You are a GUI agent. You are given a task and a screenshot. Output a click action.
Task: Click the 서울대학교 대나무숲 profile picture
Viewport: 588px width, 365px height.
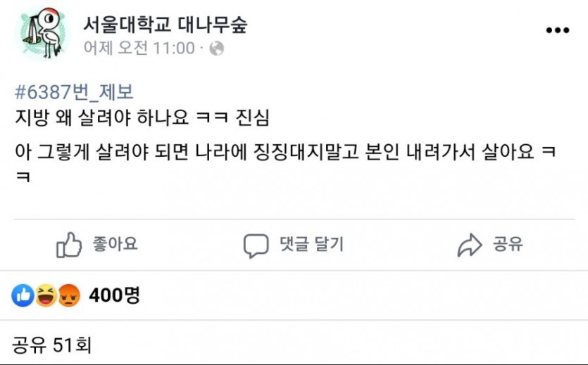42,34
